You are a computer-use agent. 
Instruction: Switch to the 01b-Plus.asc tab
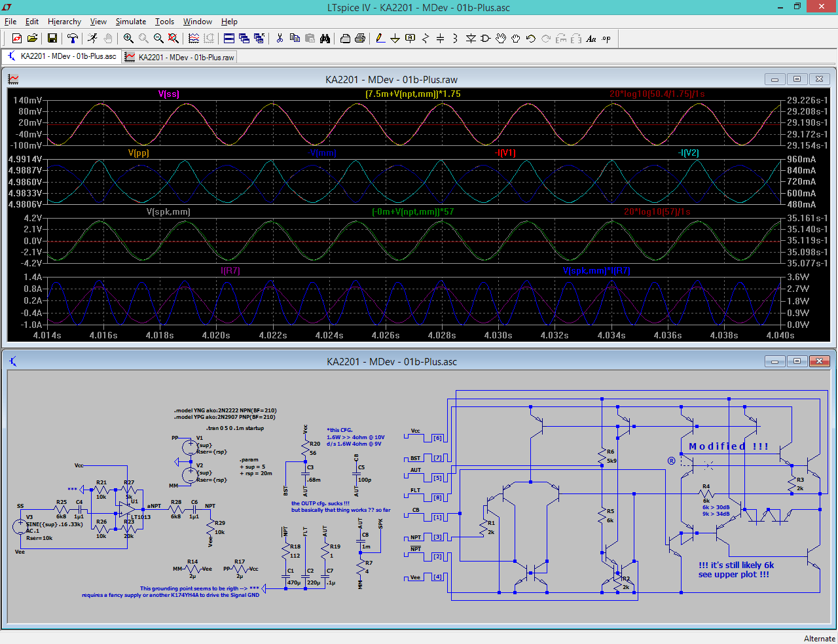(x=62, y=56)
